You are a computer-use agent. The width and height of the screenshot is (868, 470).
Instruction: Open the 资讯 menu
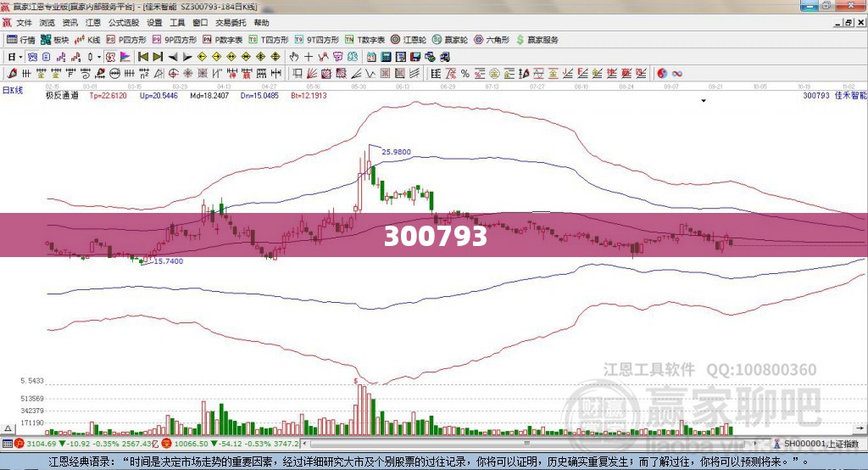coord(70,23)
